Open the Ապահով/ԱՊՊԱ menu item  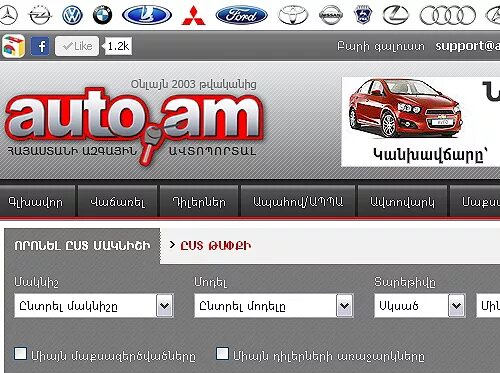pos(298,202)
